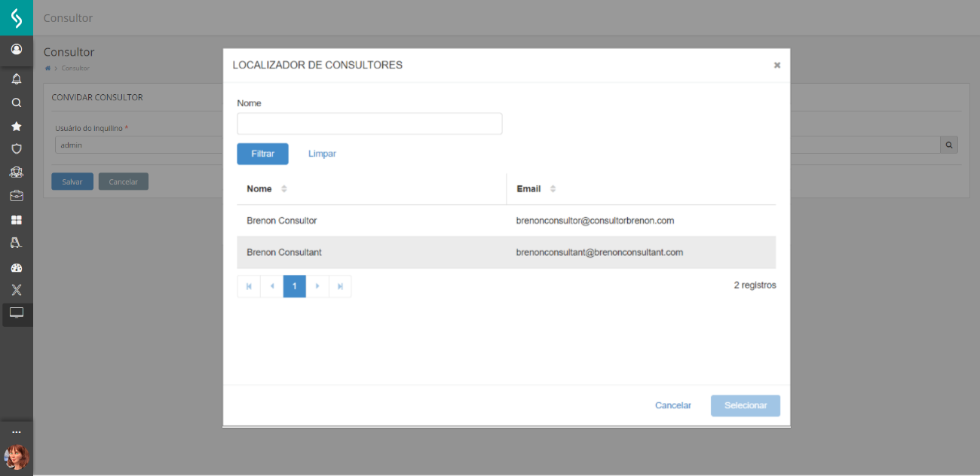Viewport: 980px width, 476px height.
Task: Click the Filtrar button
Action: point(262,154)
